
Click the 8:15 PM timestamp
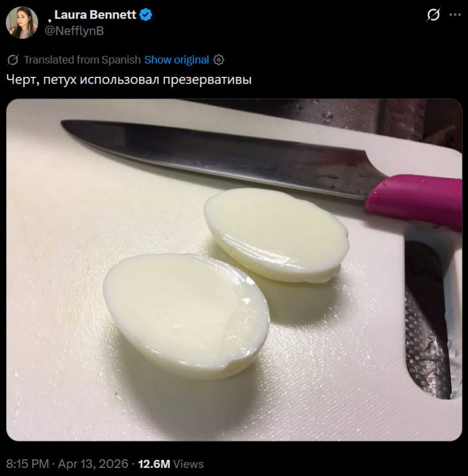27,463
